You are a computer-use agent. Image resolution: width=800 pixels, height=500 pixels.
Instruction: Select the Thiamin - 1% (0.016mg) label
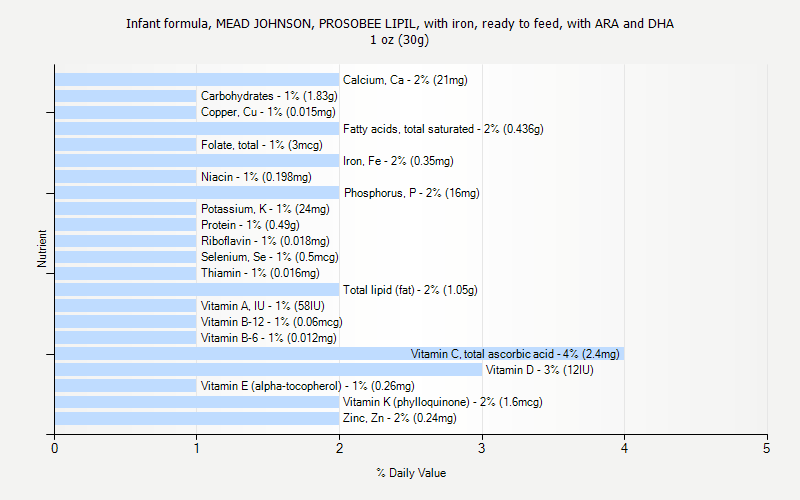coord(260,273)
